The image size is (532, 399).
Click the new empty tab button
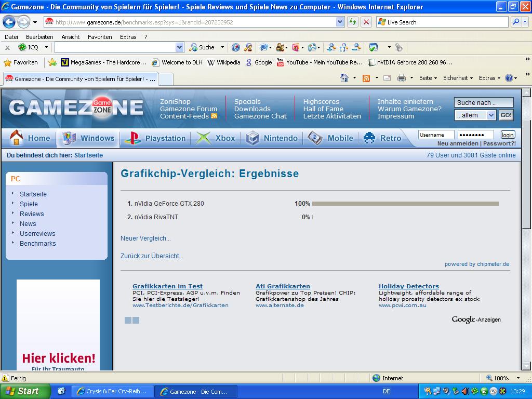[166, 79]
